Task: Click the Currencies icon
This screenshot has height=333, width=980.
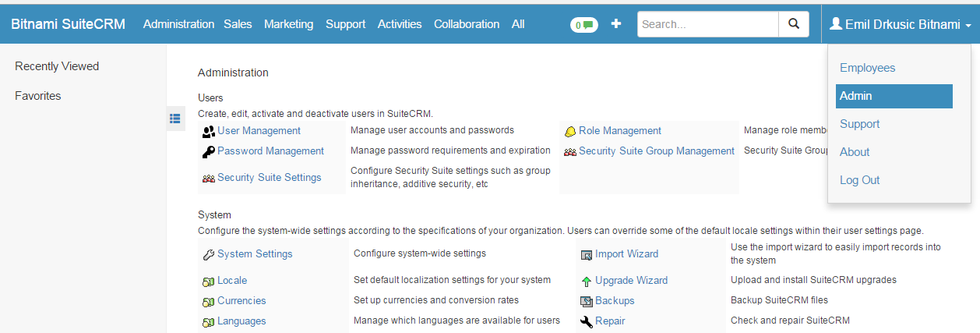Action: pos(208,301)
